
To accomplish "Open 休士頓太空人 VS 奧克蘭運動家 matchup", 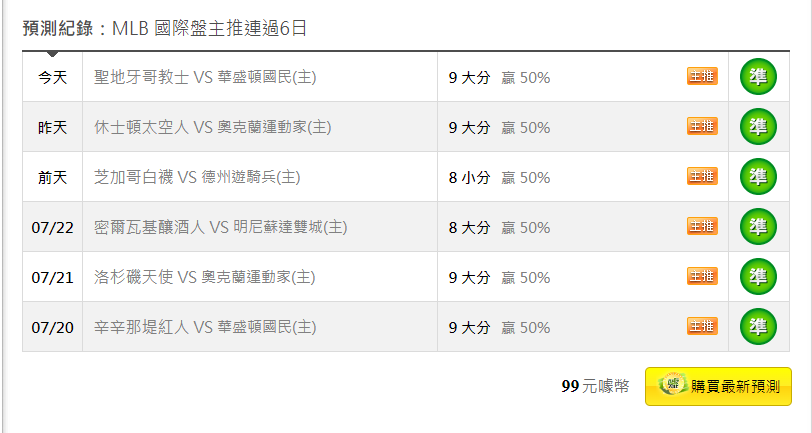I will [212, 127].
